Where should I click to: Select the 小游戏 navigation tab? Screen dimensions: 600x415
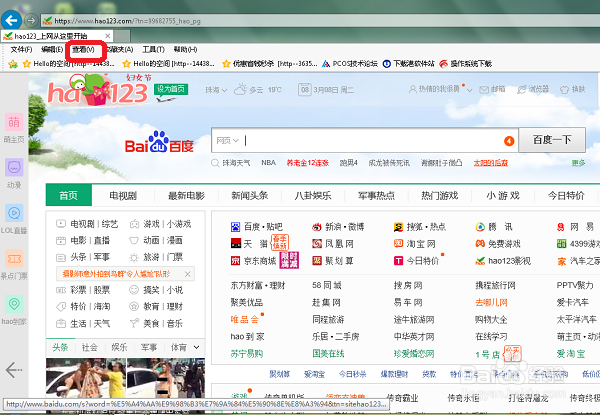pyautogui.click(x=503, y=196)
